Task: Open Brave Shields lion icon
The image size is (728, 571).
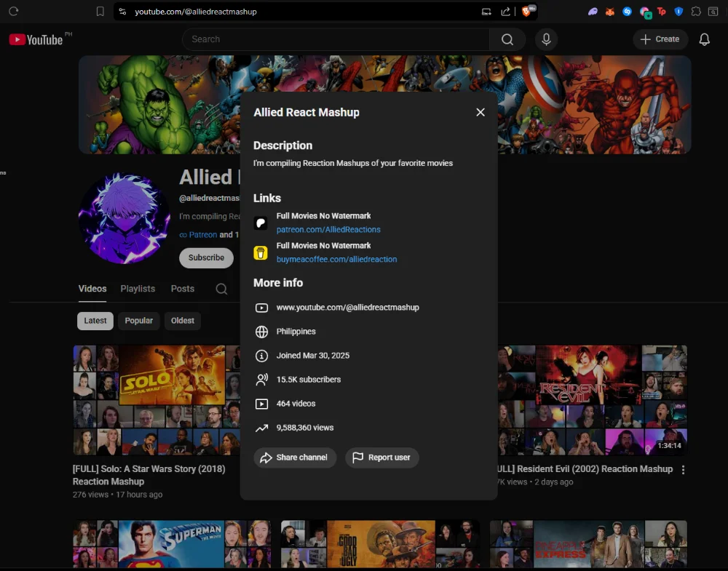Action: click(x=527, y=11)
